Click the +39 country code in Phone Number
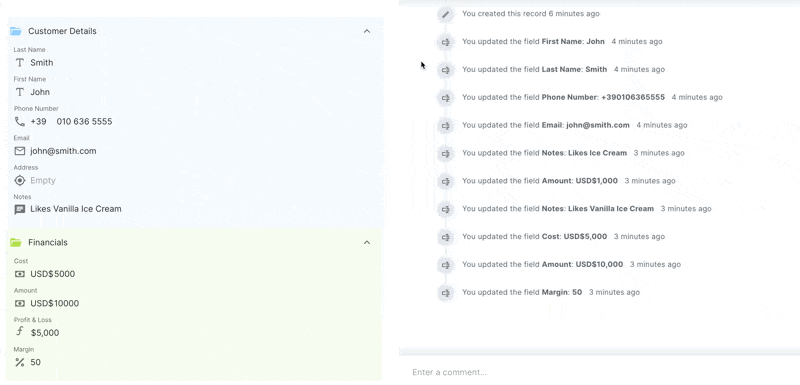 pyautogui.click(x=38, y=121)
